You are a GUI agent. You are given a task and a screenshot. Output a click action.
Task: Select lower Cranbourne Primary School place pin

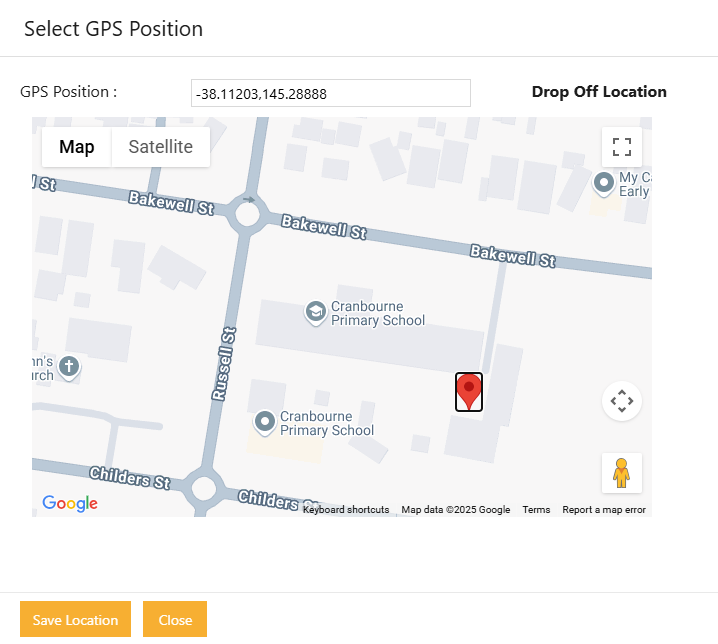click(265, 422)
